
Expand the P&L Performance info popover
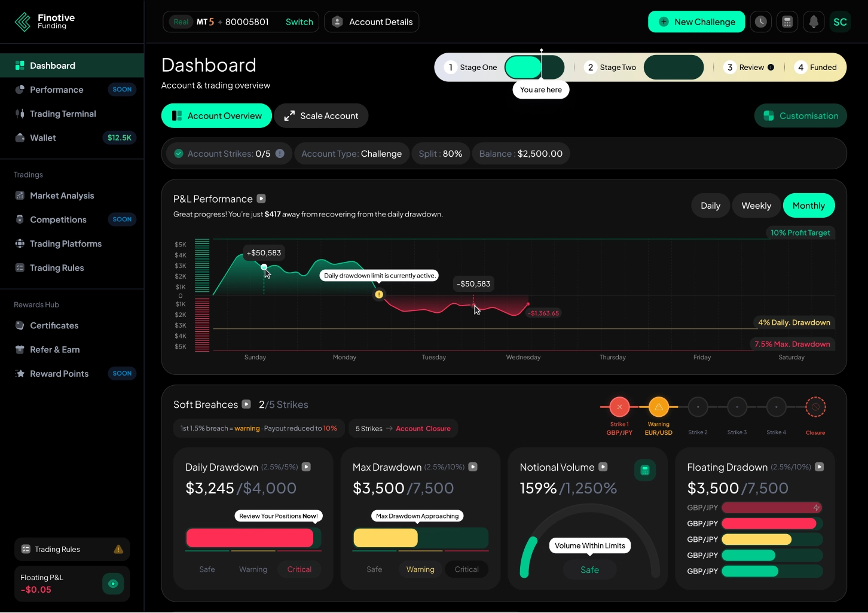[261, 199]
